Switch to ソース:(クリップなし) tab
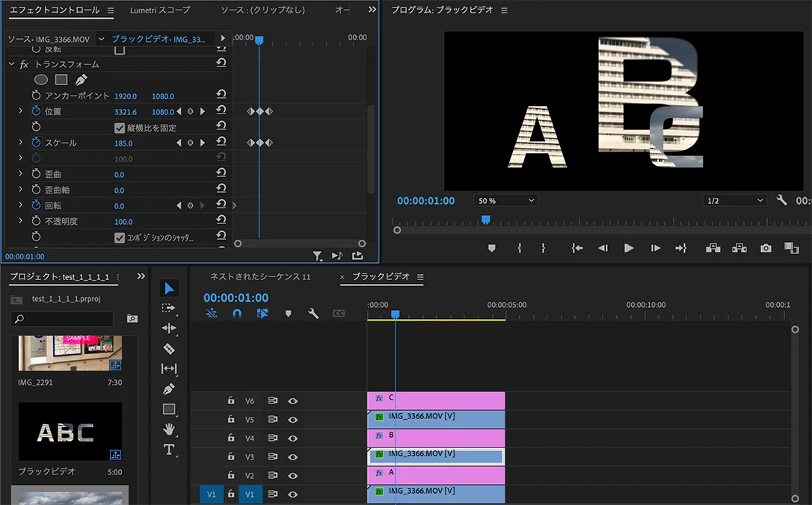Viewport: 812px width, 505px height. coord(263,10)
